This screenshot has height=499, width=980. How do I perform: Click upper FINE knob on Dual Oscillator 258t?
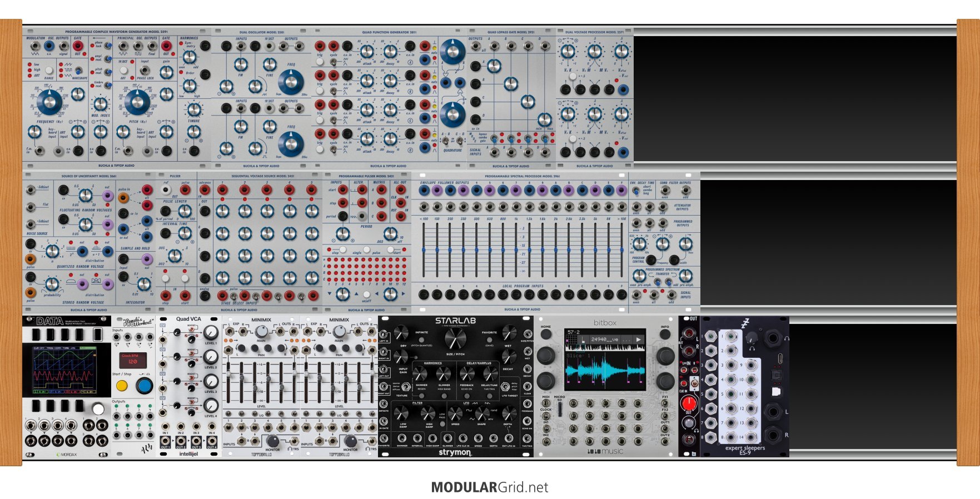pyautogui.click(x=270, y=63)
